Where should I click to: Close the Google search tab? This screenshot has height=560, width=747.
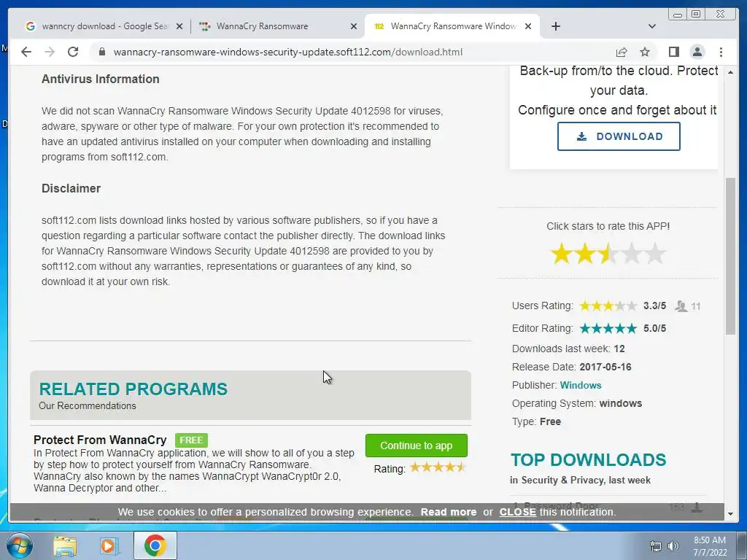(179, 27)
